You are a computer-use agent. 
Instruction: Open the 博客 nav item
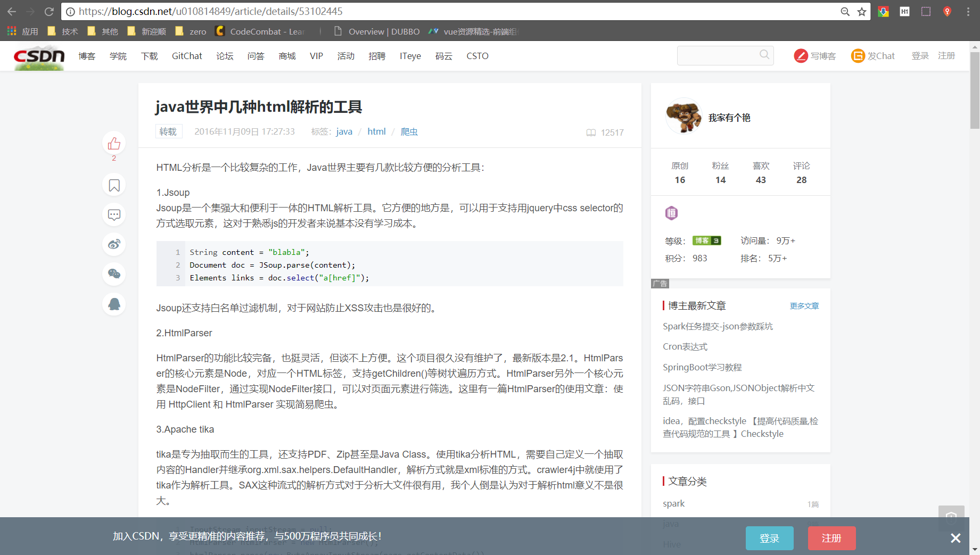[x=87, y=56]
